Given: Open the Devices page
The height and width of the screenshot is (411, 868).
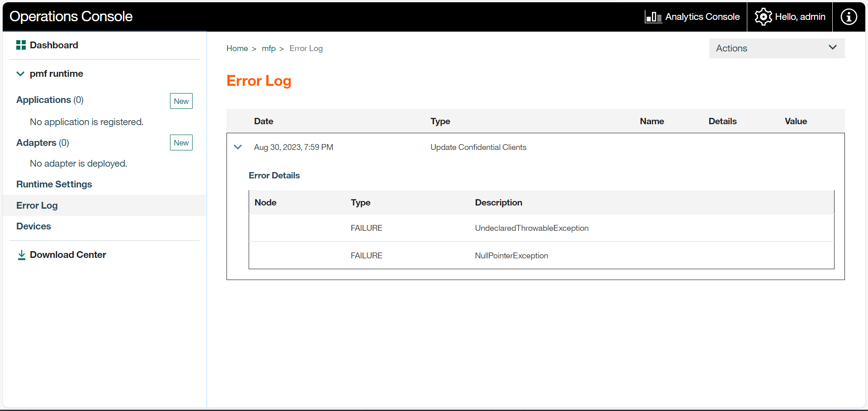Looking at the screenshot, I should click(x=33, y=226).
